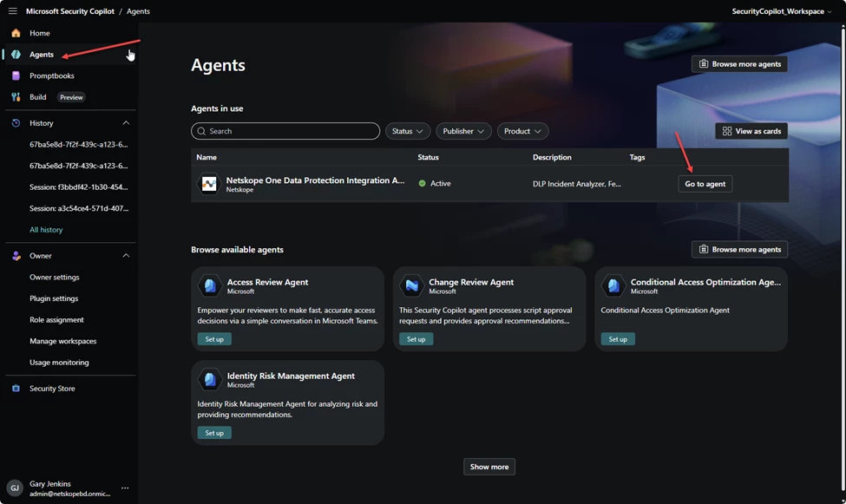Click Show more button
Screen dimensions: 846x504
click(489, 467)
